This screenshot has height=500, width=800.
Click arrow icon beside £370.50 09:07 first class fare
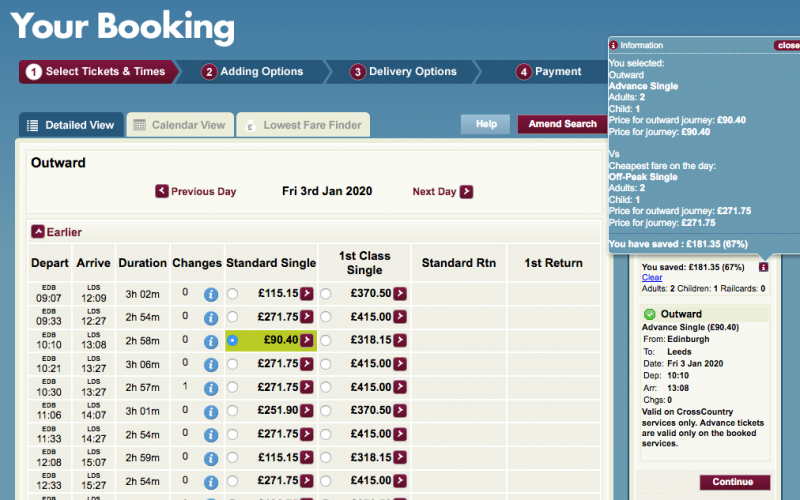pyautogui.click(x=400, y=294)
